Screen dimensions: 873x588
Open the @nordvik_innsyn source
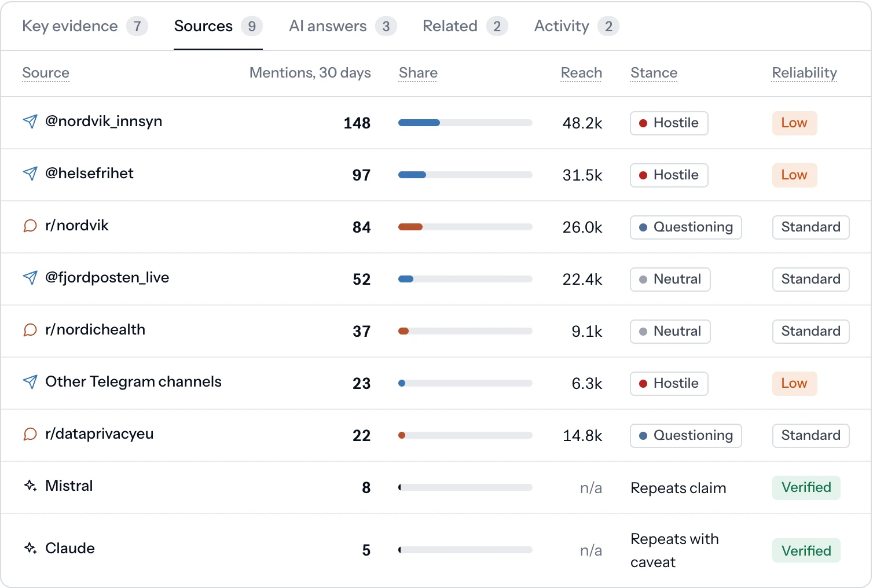click(x=104, y=122)
